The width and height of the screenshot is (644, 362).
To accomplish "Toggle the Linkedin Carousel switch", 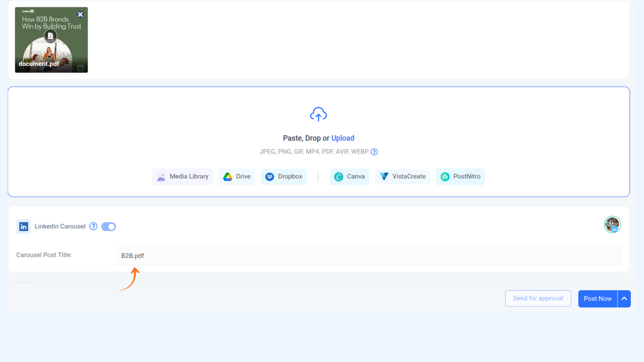I will click(x=108, y=227).
